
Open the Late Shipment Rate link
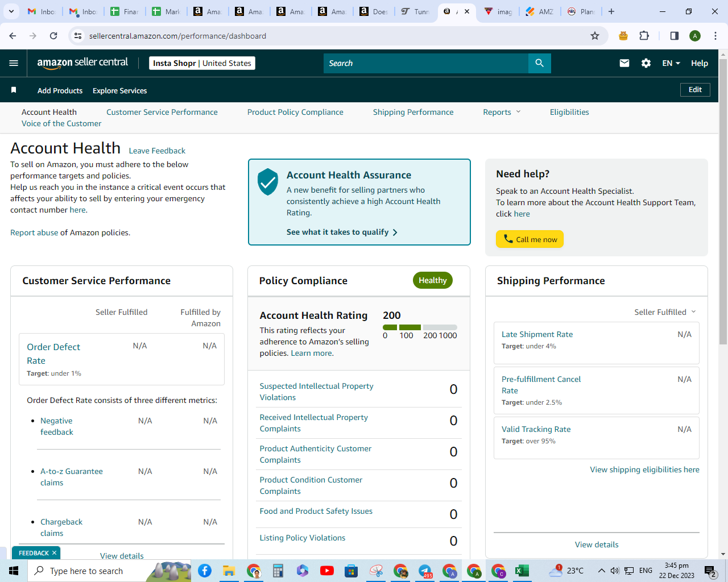537,334
